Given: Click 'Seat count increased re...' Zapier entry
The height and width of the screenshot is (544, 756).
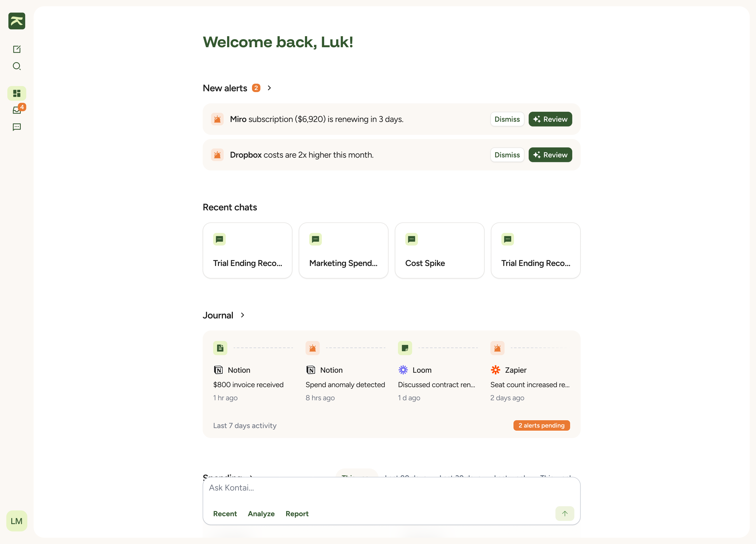Looking at the screenshot, I should click(x=530, y=385).
